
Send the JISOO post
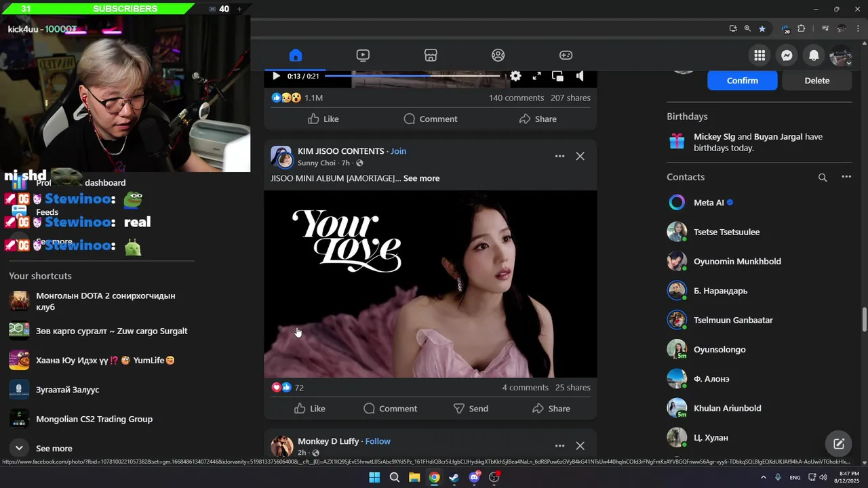[471, 409]
